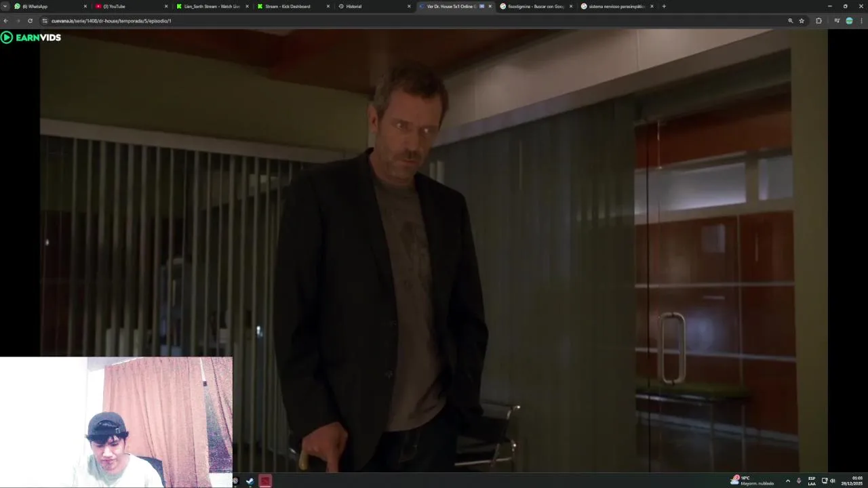
Task: Click the EarnVids logo
Action: (31, 37)
